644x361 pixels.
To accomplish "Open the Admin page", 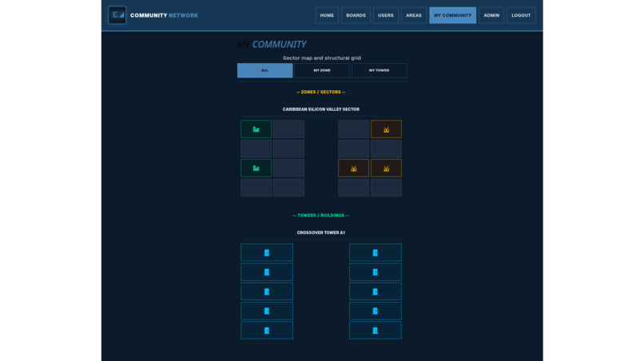I will [491, 15].
